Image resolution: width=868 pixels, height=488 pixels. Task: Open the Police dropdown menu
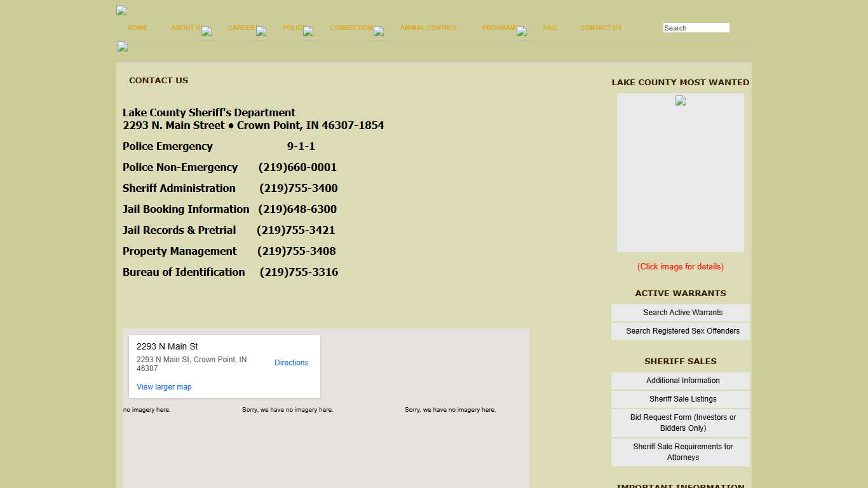click(x=308, y=31)
